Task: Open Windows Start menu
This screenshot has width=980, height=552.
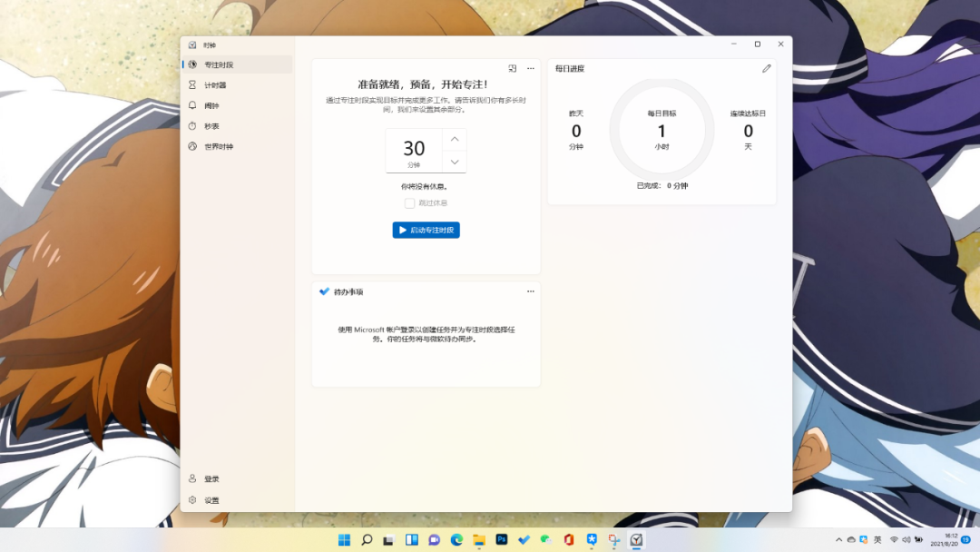Action: [345, 539]
